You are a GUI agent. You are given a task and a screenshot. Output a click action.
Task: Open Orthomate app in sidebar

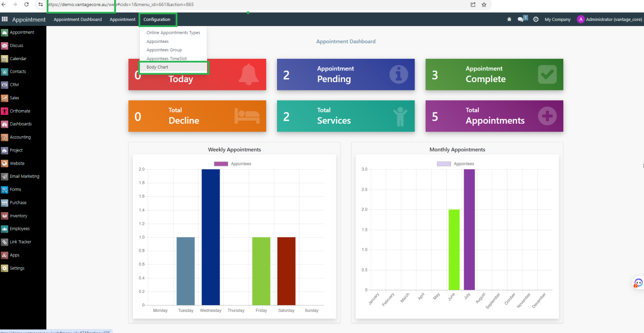click(x=20, y=111)
